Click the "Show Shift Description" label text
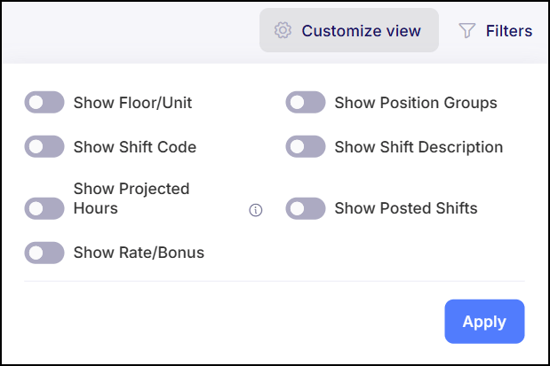Image resolution: width=550 pixels, height=366 pixels. coord(419,147)
